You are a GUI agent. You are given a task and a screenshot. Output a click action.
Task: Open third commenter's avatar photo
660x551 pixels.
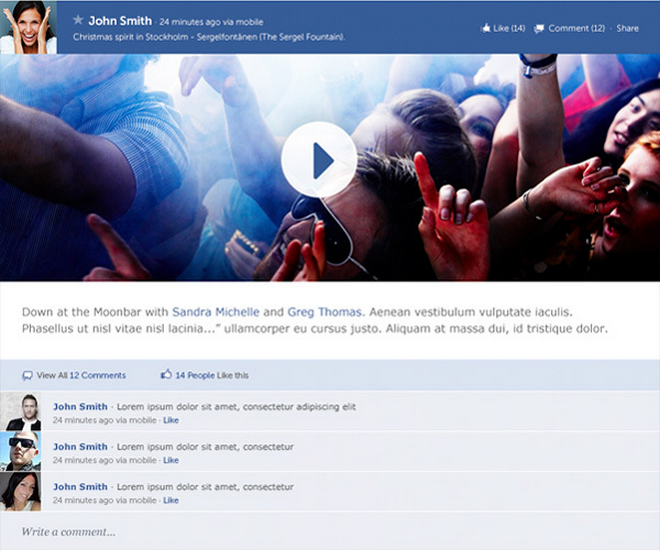(x=22, y=492)
